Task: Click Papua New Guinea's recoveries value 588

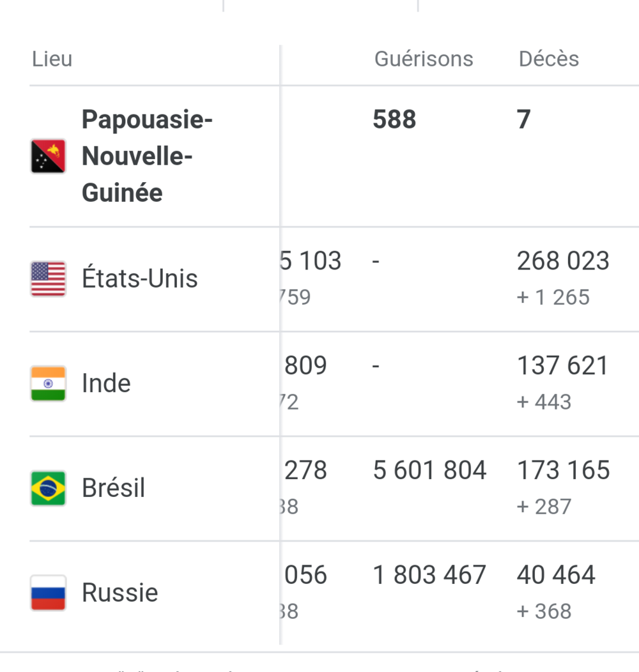Action: (394, 120)
